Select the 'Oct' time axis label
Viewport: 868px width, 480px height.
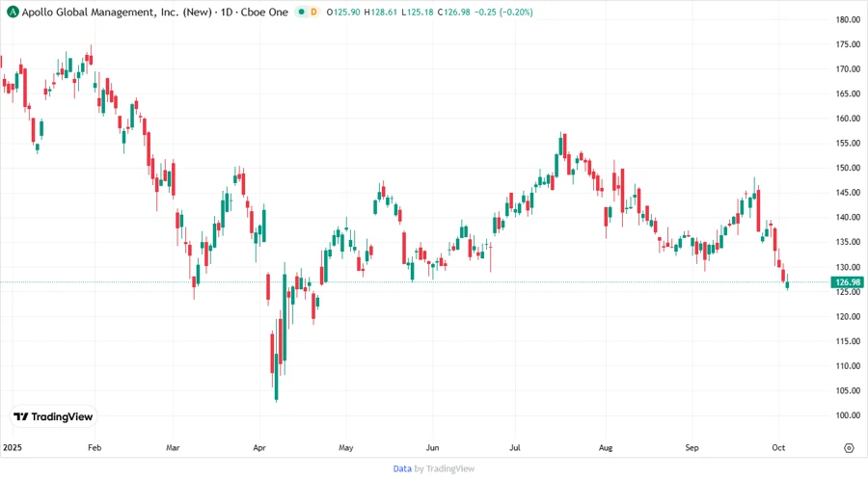coord(778,448)
